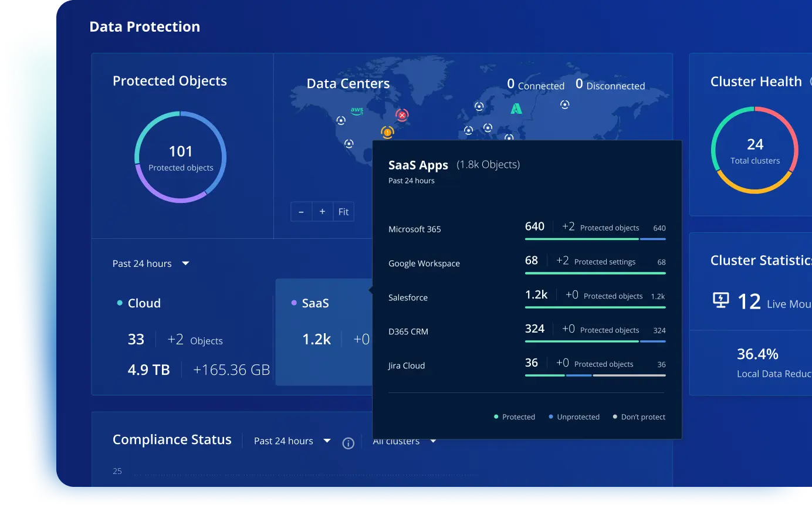Click the '12' Live Mounts number
The width and height of the screenshot is (812, 508).
[x=749, y=302]
